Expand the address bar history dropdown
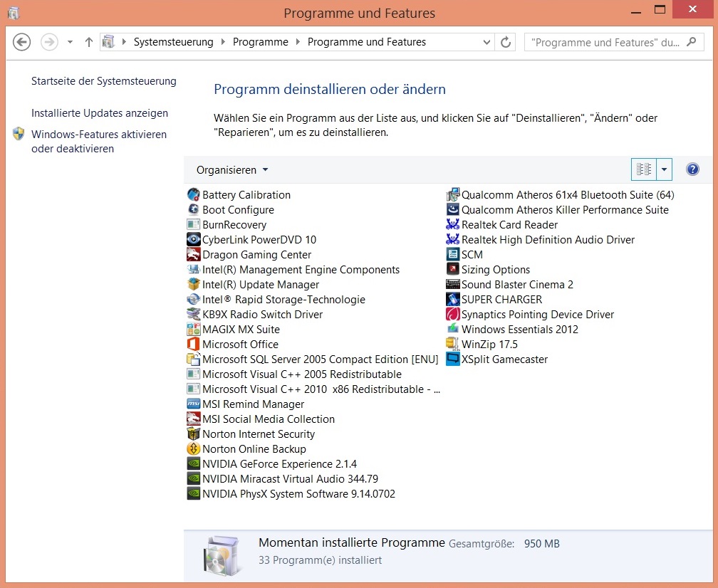Image resolution: width=718 pixels, height=588 pixels. coord(487,42)
